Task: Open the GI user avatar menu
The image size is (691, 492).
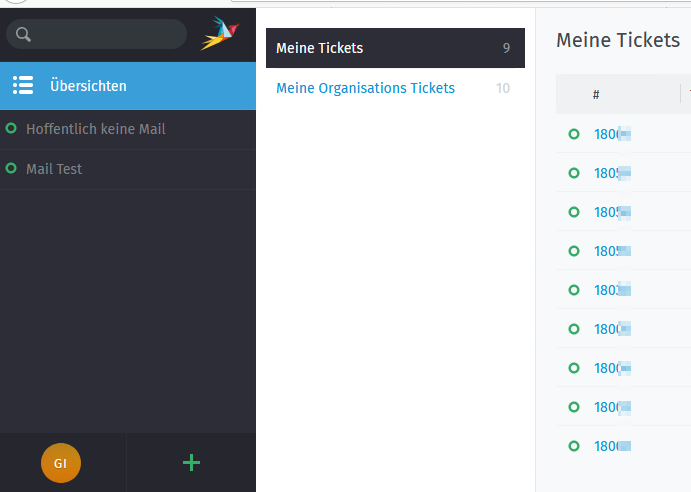Action: (x=61, y=463)
